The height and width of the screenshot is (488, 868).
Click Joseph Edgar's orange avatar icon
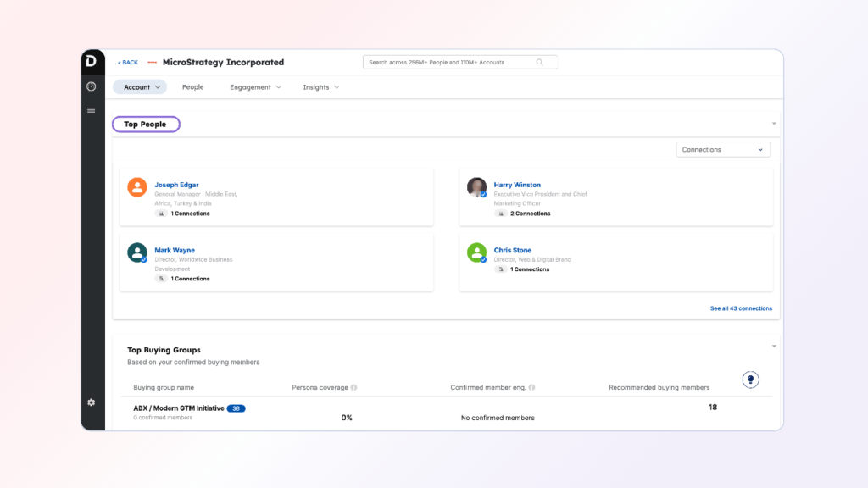pos(137,187)
